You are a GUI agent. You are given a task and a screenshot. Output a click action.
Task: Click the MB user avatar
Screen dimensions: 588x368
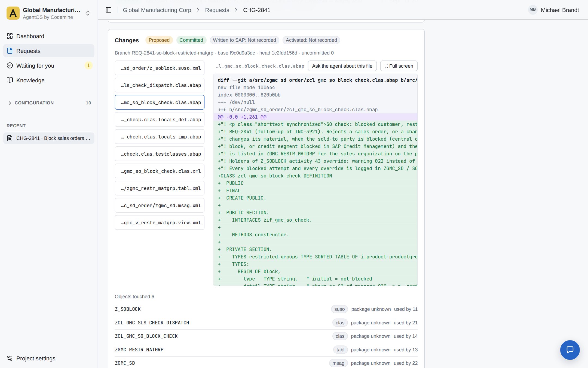(x=533, y=10)
